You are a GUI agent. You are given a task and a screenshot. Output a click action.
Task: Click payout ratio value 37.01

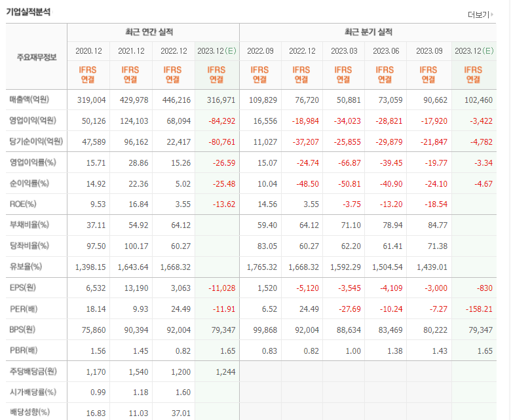[181, 413]
